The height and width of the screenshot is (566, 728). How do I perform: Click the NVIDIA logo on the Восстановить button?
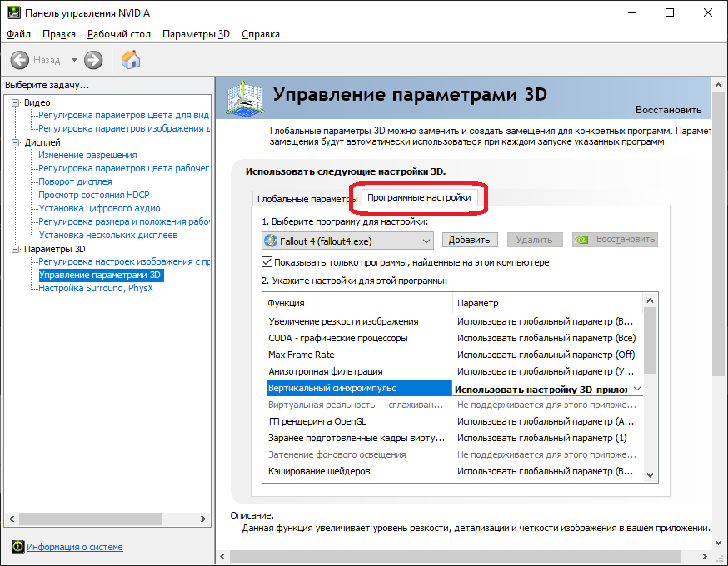pos(583,240)
